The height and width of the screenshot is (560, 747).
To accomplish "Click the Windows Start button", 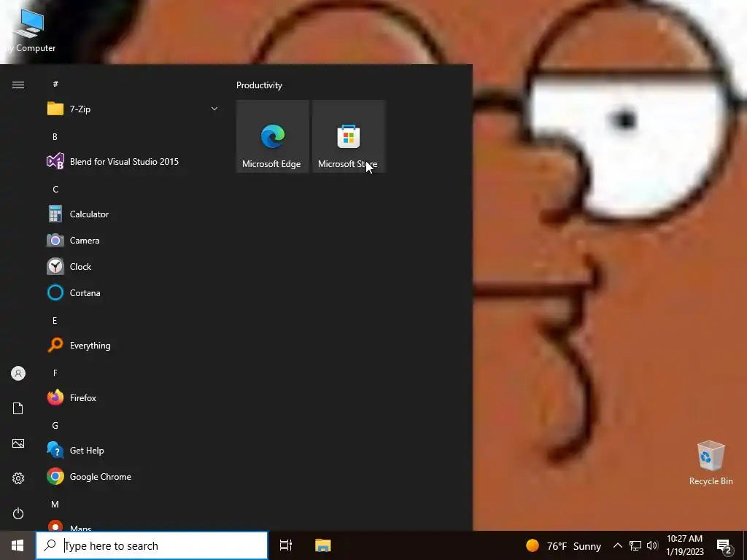I will point(18,545).
